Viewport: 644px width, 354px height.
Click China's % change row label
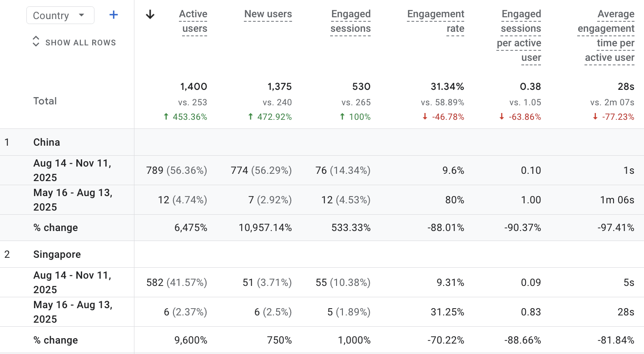(55, 227)
